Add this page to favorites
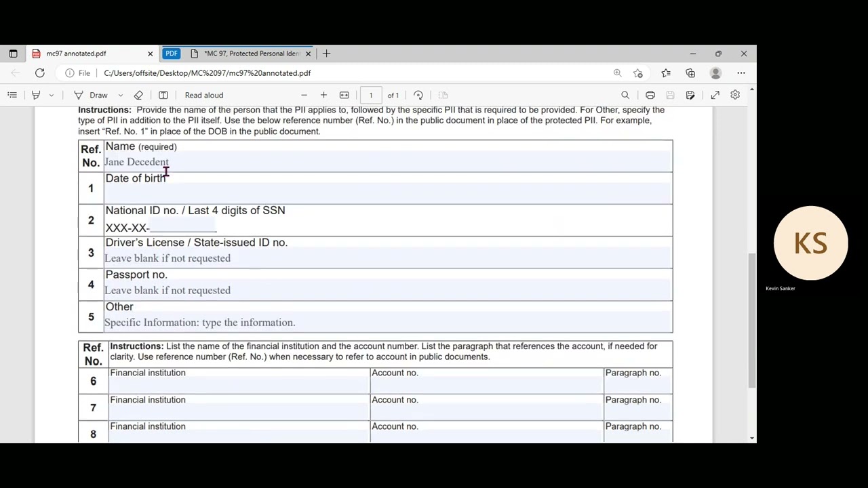This screenshot has width=868, height=488. click(x=638, y=73)
